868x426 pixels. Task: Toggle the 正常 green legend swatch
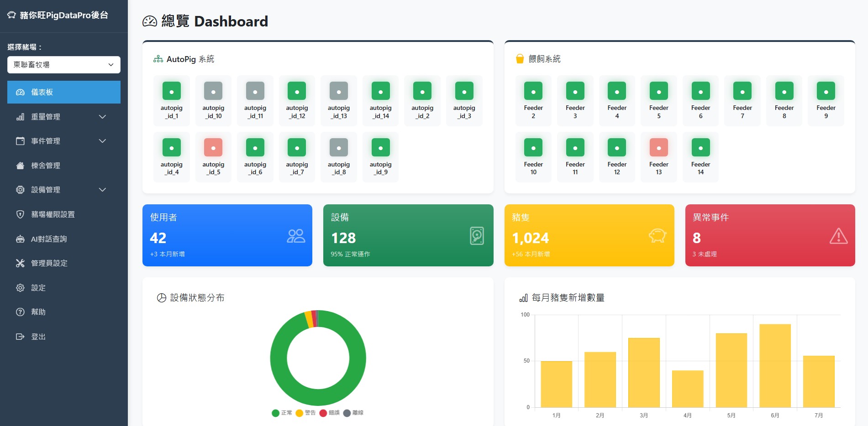pyautogui.click(x=275, y=413)
